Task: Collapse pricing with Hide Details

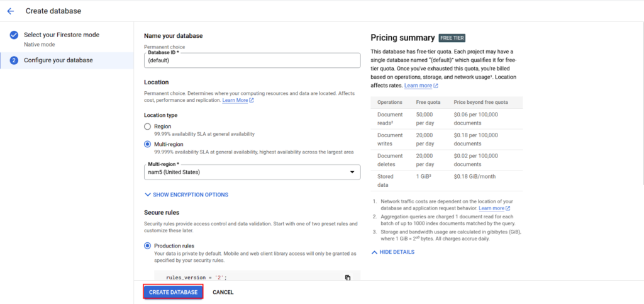Action: point(392,252)
